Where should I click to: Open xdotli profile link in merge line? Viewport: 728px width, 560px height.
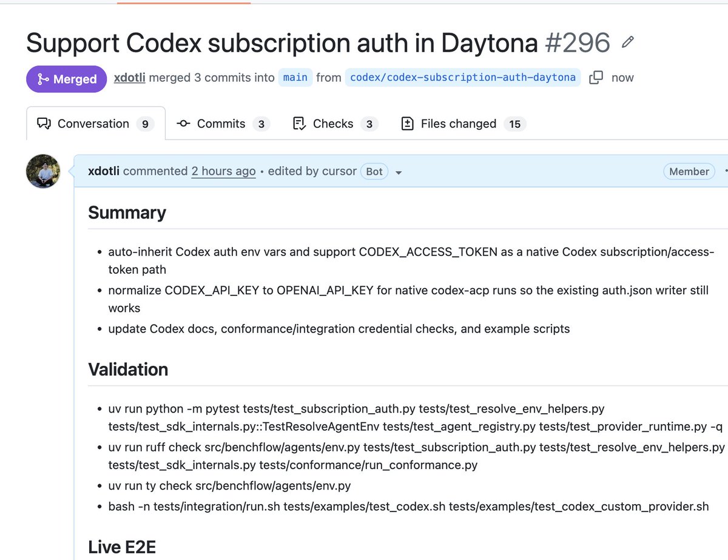(129, 78)
